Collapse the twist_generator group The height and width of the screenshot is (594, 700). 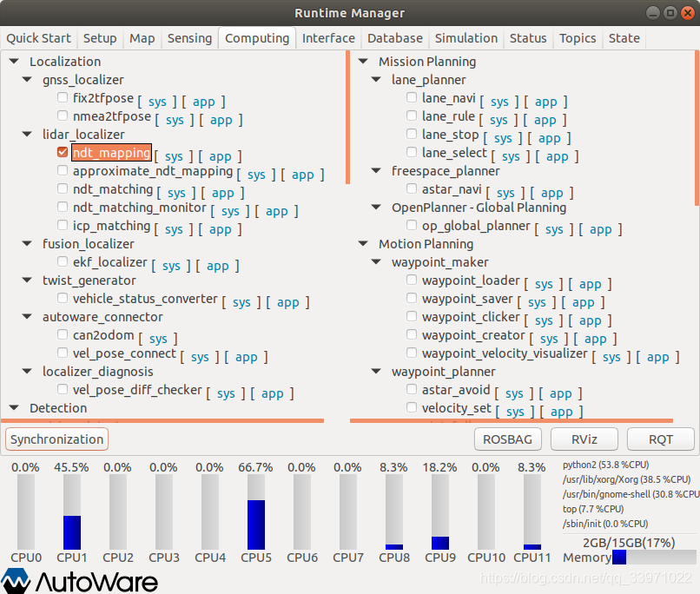27,280
